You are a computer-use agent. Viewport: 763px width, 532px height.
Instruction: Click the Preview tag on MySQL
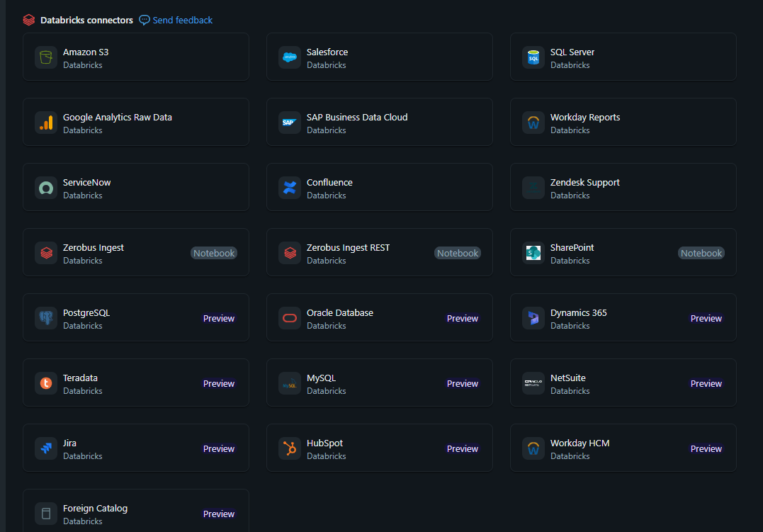[x=463, y=383]
